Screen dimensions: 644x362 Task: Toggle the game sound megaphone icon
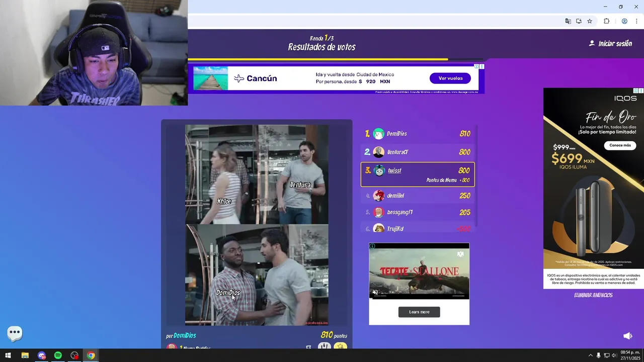point(628,336)
